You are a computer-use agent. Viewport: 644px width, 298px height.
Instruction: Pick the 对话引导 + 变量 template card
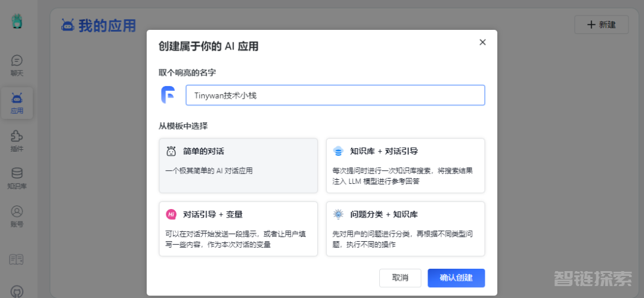(x=238, y=229)
